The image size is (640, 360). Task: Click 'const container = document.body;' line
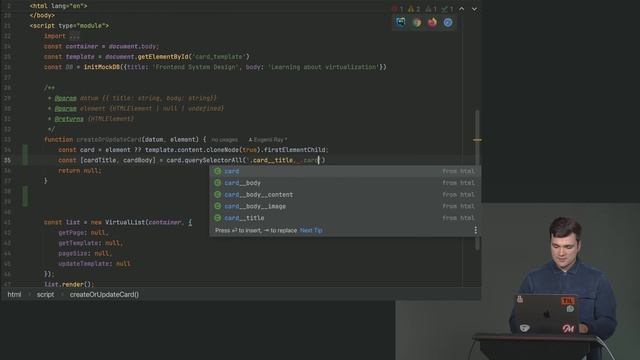102,47
